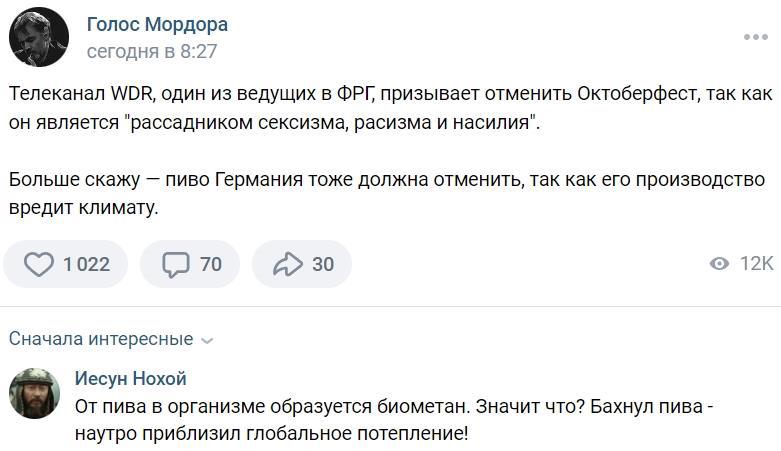Viewport: 781px width, 451px height.
Task: Open the Иесун Нохой profile link
Action: point(130,378)
